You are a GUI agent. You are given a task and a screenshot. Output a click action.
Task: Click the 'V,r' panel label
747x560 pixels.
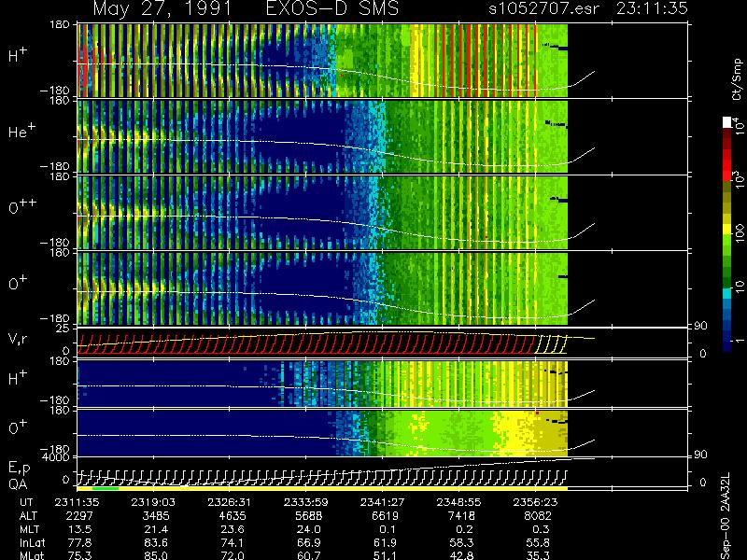(18, 339)
